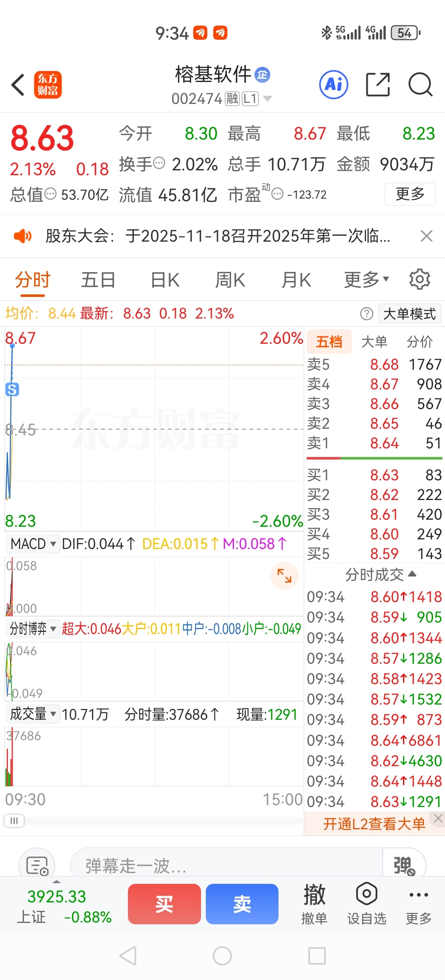Switch to the 周K tab
Image resolution: width=445 pixels, height=980 pixels.
(230, 280)
